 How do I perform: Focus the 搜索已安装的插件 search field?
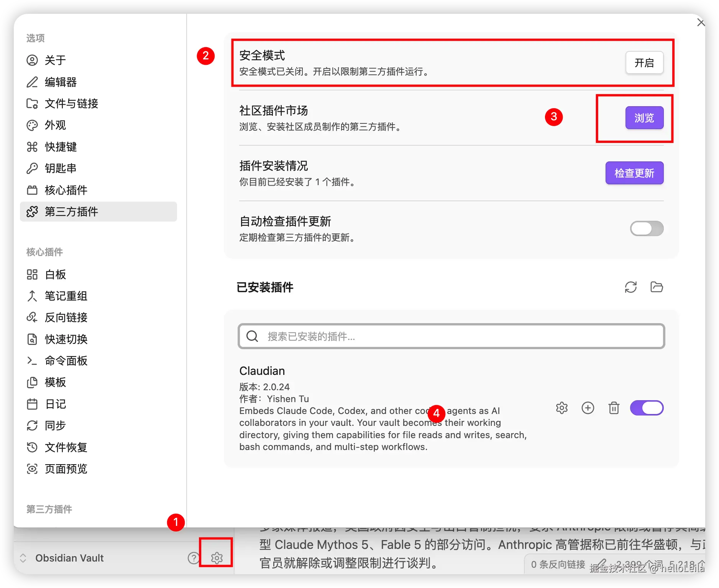pyautogui.click(x=451, y=336)
